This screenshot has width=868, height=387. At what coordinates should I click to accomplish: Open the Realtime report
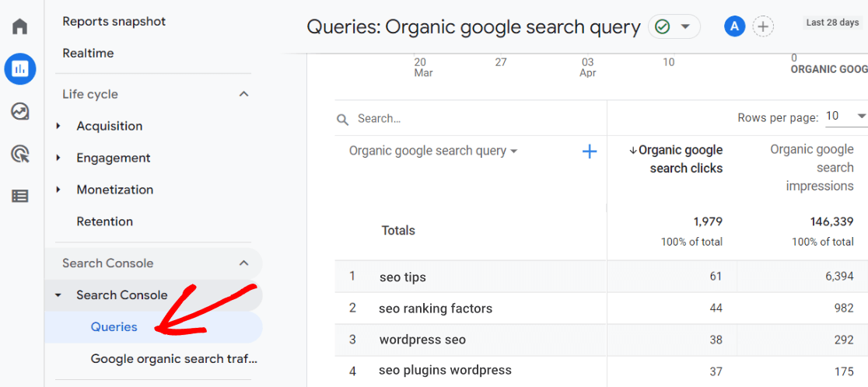coord(88,53)
